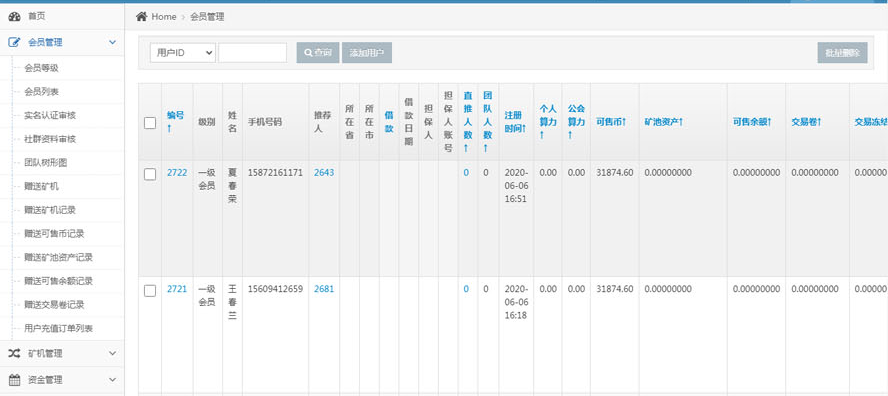This screenshot has width=888, height=396.
Task: Sort by 公会算力 column header
Action: pyautogui.click(x=576, y=122)
